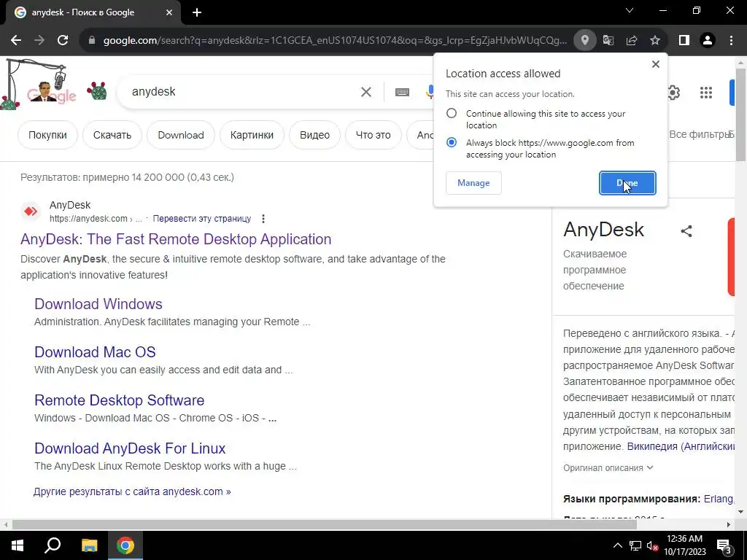The height and width of the screenshot is (560, 747).
Task: Bookmark this page with the star icon
Action: pyautogui.click(x=655, y=41)
